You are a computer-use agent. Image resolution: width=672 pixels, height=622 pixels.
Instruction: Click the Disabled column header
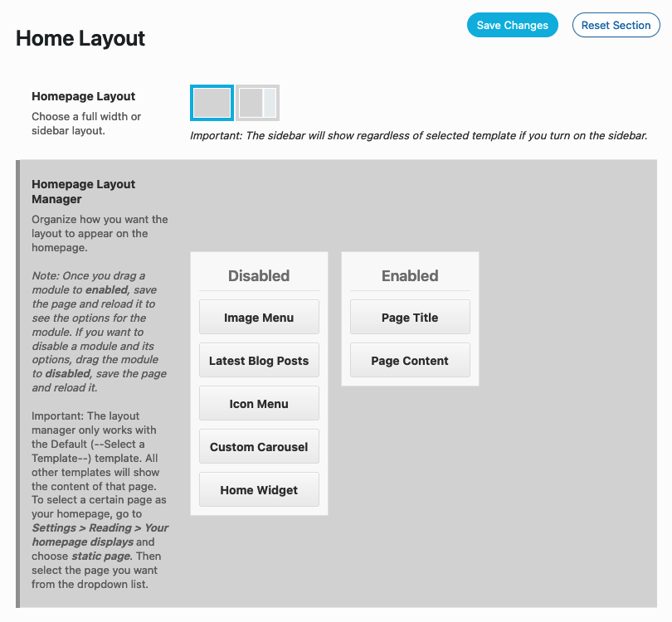(x=259, y=275)
